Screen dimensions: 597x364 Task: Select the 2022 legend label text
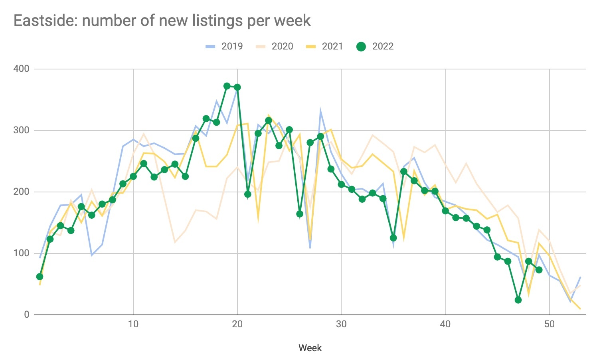(x=383, y=46)
